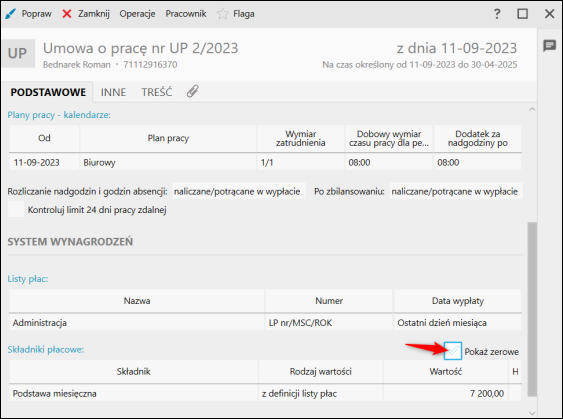Click the Składnik column header
Screen dimensions: 563x419
133,372
